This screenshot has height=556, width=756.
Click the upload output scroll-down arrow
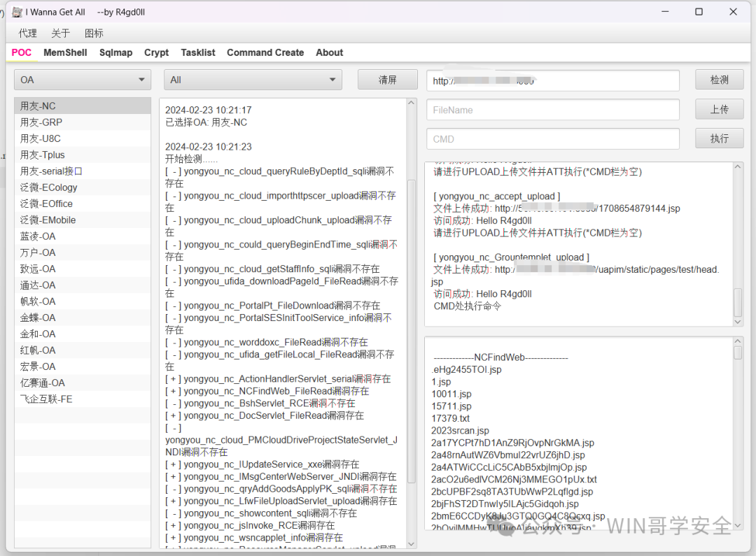pyautogui.click(x=738, y=322)
